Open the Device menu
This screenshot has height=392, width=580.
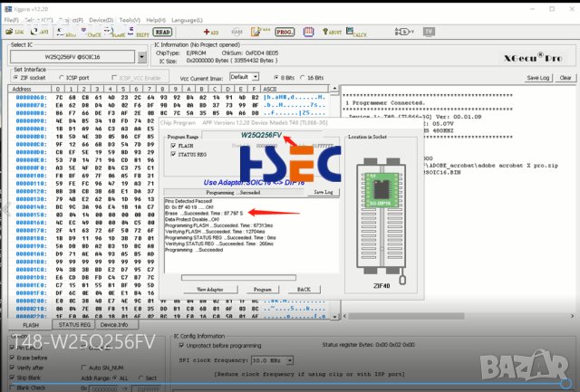pos(101,20)
